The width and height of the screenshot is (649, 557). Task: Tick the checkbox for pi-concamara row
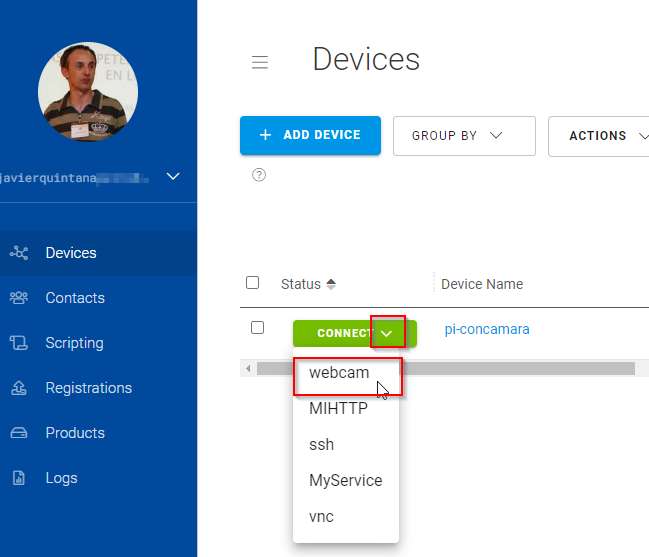tap(257, 328)
